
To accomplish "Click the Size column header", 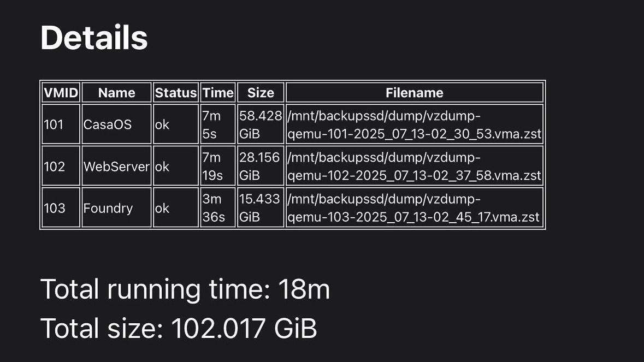I will point(261,92).
